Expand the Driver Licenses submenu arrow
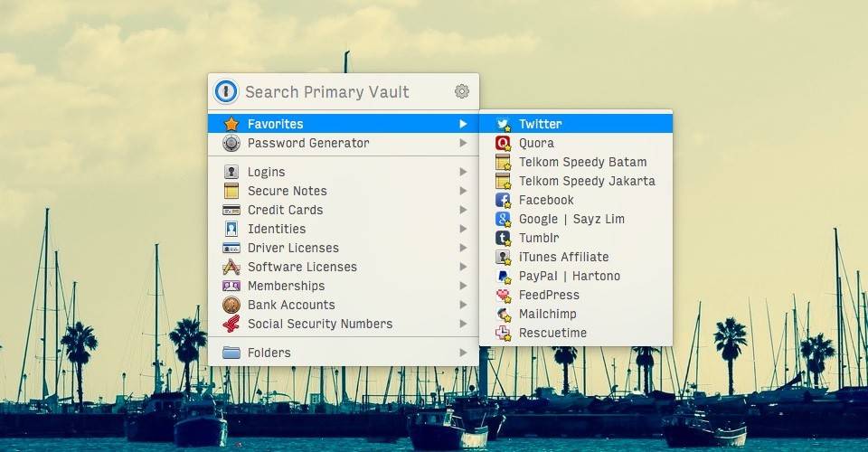Image resolution: width=868 pixels, height=452 pixels. tap(463, 248)
